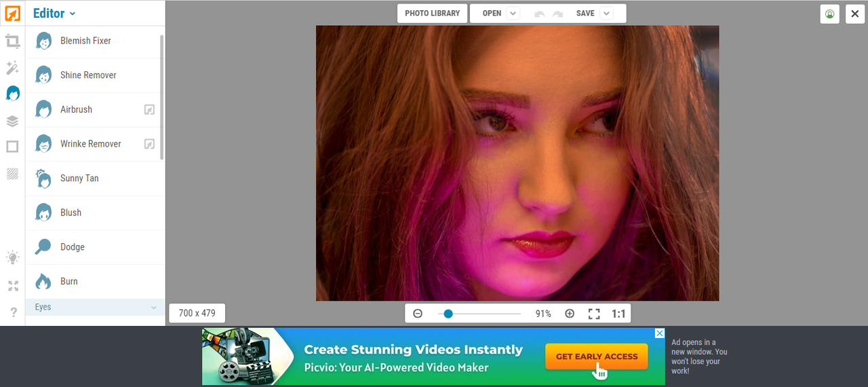868x387 pixels.
Task: Click the premium badge next to Airbrush
Action: (x=150, y=109)
